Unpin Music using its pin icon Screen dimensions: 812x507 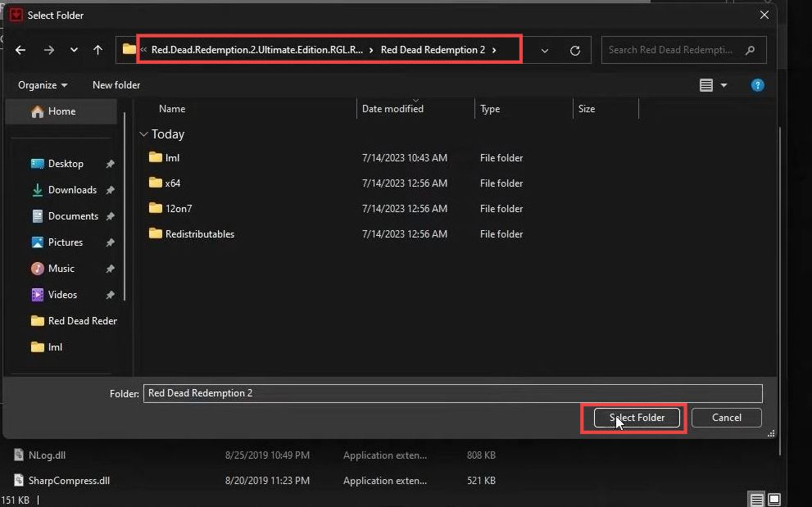tap(111, 269)
